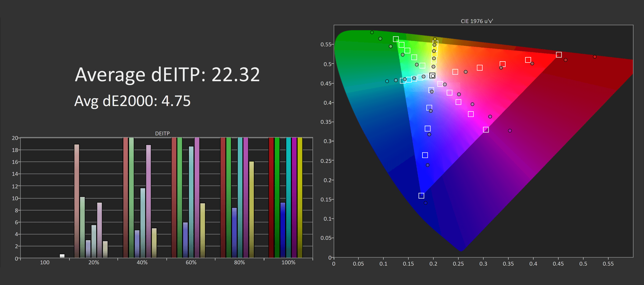Click the 60% x-axis label
This screenshot has width=644, height=285.
click(x=191, y=262)
